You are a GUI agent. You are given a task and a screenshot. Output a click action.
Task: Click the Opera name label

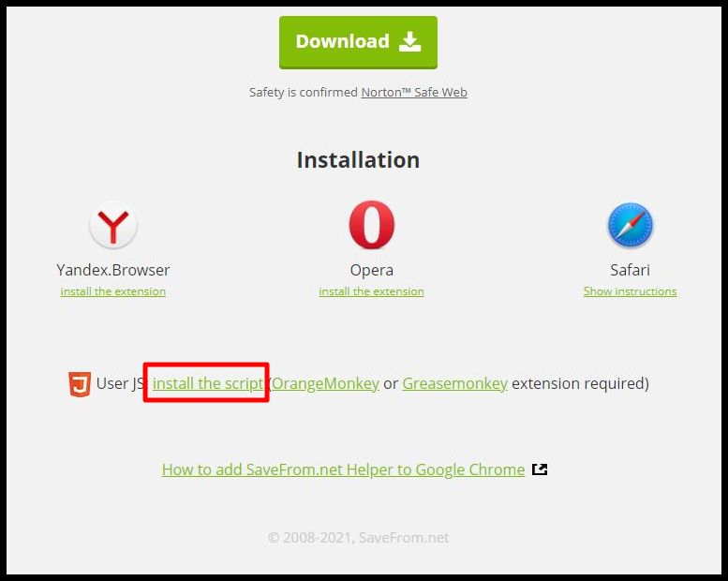click(x=371, y=270)
